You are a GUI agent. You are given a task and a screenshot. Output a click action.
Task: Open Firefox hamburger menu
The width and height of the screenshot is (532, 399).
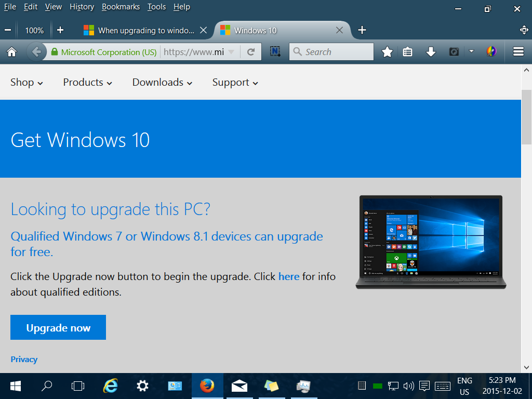[x=518, y=51]
